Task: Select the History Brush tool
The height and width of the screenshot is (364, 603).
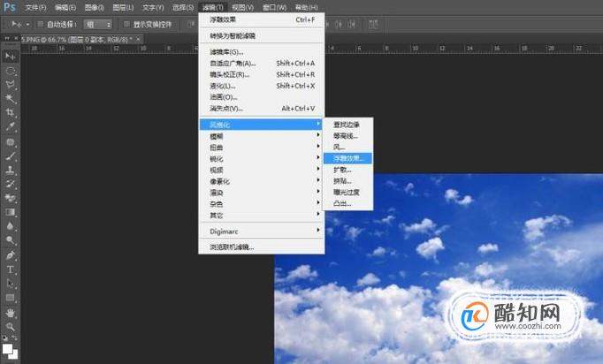Action: tap(10, 184)
